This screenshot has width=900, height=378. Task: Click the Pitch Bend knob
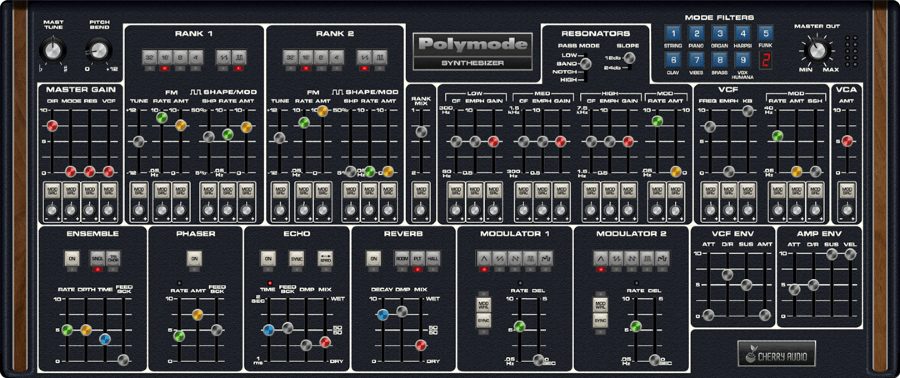pos(99,50)
